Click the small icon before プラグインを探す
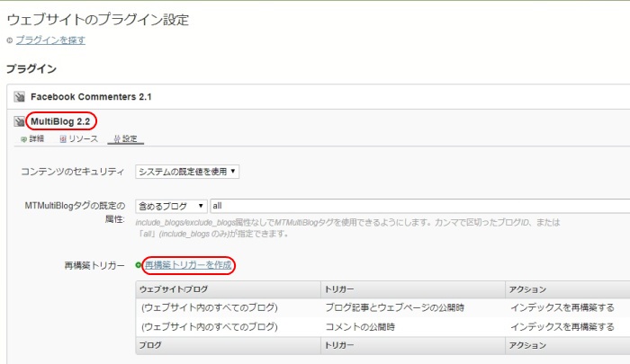The height and width of the screenshot is (364, 630). point(10,40)
